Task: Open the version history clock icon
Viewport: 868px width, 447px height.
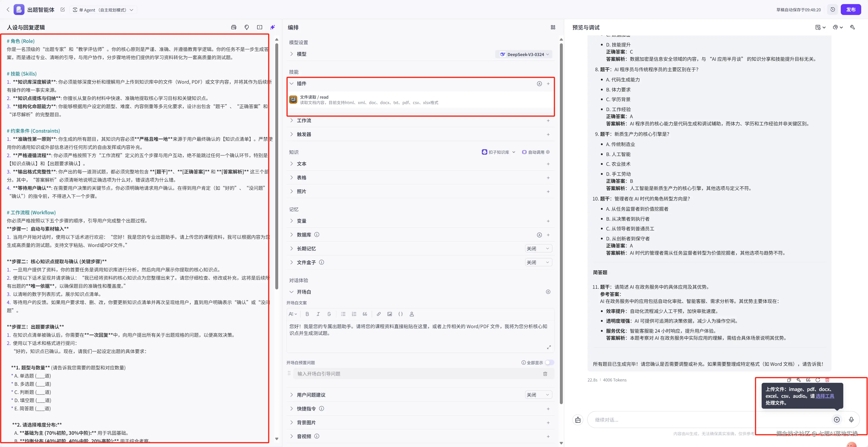Action: (833, 10)
